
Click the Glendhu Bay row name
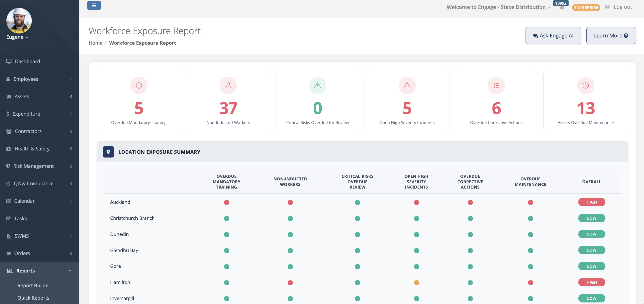click(x=124, y=250)
